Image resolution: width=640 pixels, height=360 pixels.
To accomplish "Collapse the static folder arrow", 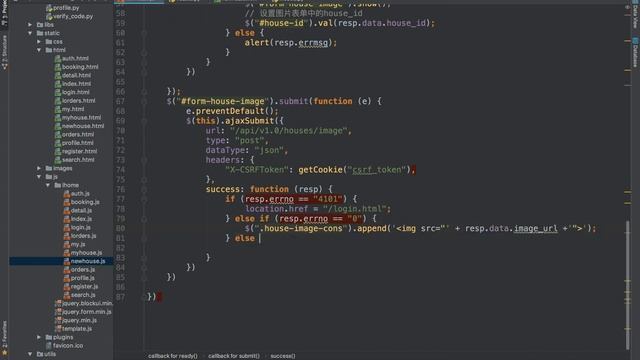I will pos(30,33).
